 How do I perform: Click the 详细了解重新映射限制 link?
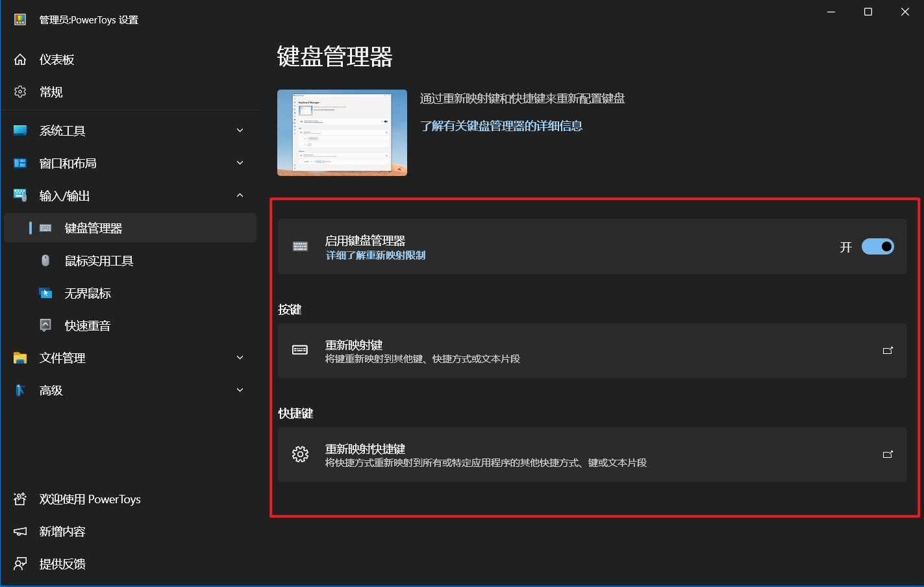pos(375,256)
